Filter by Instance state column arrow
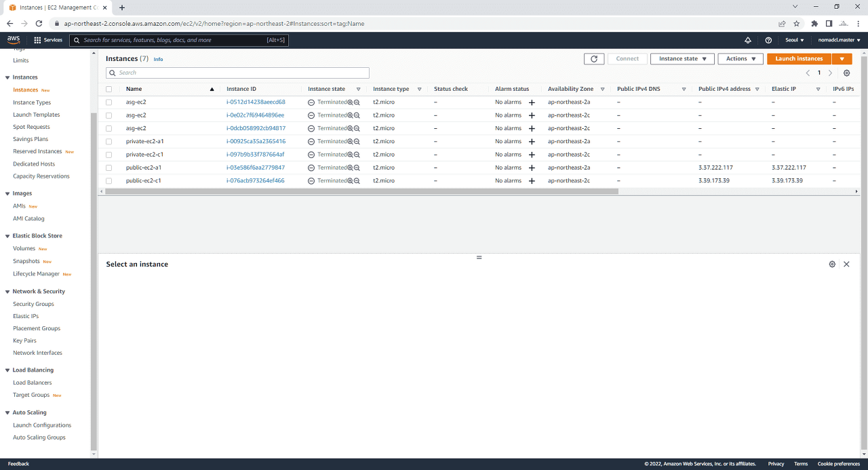The image size is (868, 470). click(358, 90)
